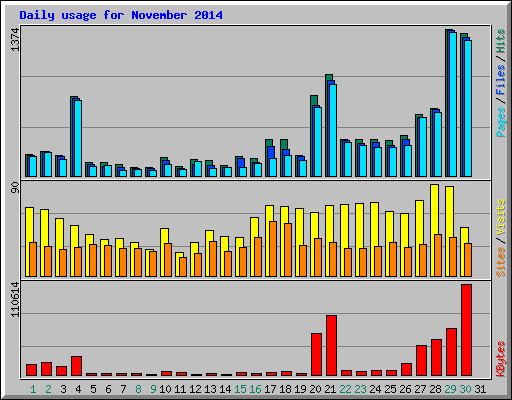Viewport: 512px width, 400px height.
Task: Select the day 2 red KBytes bar
Action: [46, 369]
